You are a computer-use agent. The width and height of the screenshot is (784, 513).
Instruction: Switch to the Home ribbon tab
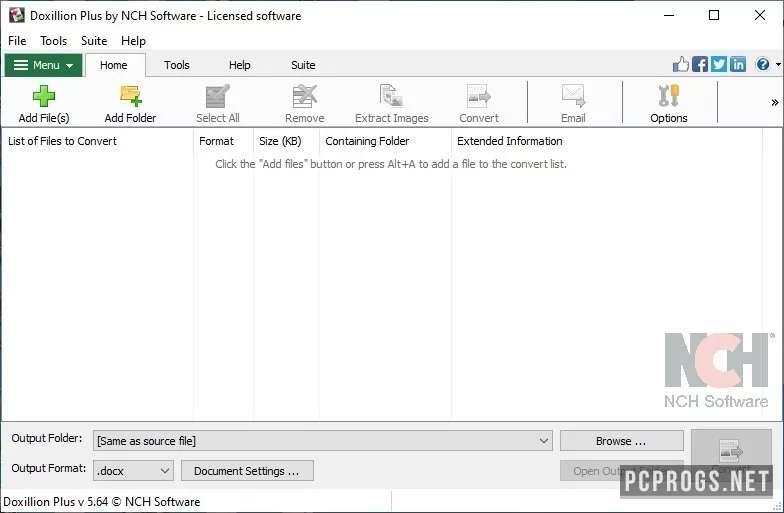114,65
